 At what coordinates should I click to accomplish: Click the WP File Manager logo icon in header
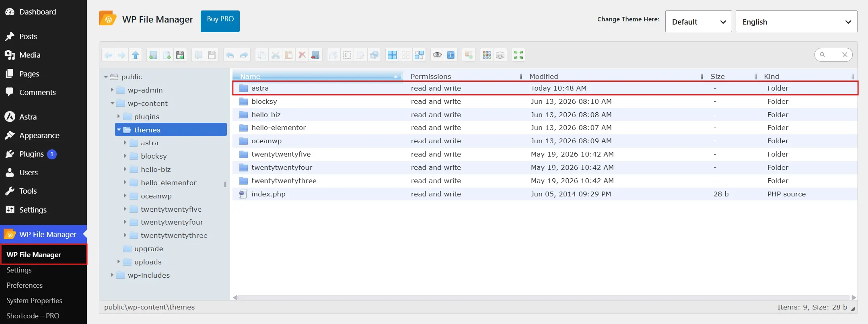(x=107, y=19)
